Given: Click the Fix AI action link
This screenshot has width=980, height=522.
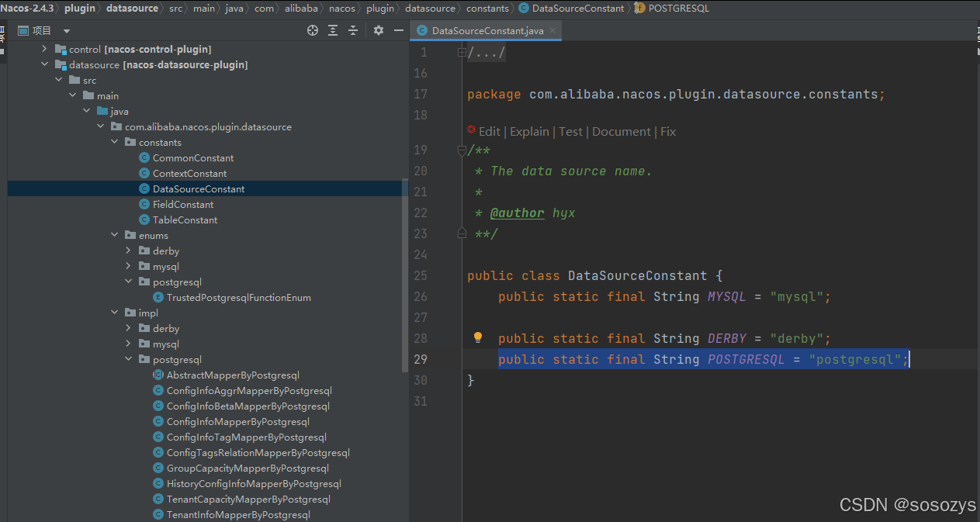Looking at the screenshot, I should (x=668, y=131).
